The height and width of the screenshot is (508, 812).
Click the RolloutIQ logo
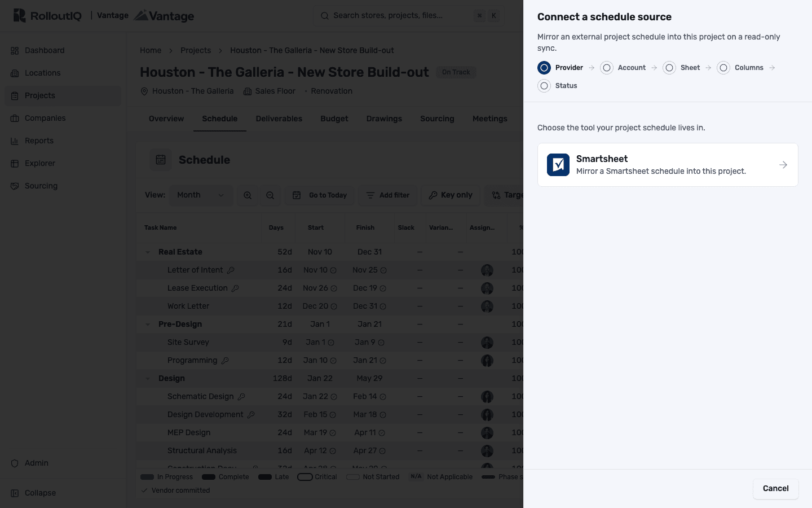pyautogui.click(x=47, y=16)
